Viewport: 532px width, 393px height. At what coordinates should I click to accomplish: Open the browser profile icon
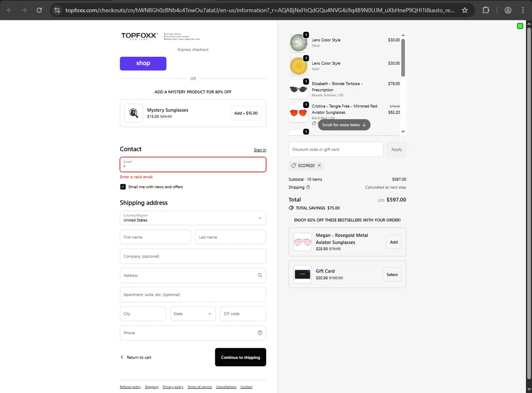pos(508,10)
